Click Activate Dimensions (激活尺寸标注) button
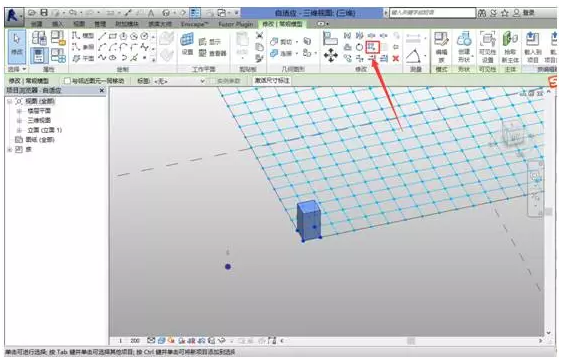562x360 pixels. point(272,81)
